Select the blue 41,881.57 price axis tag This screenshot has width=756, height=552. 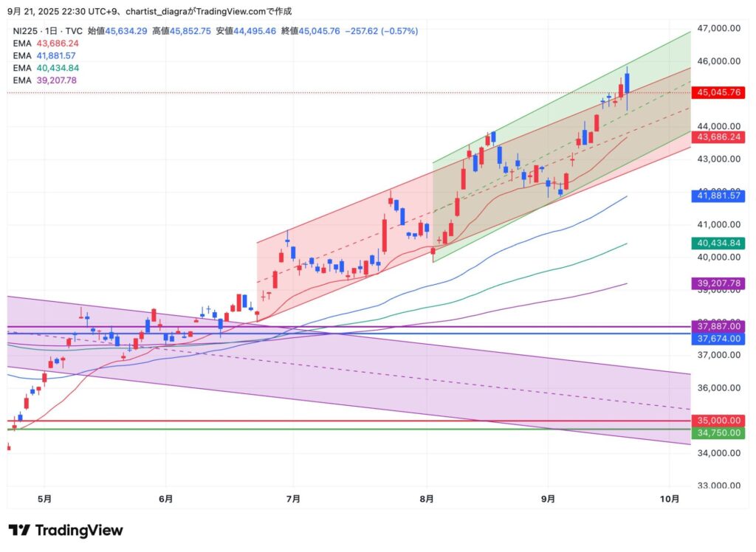click(x=717, y=196)
